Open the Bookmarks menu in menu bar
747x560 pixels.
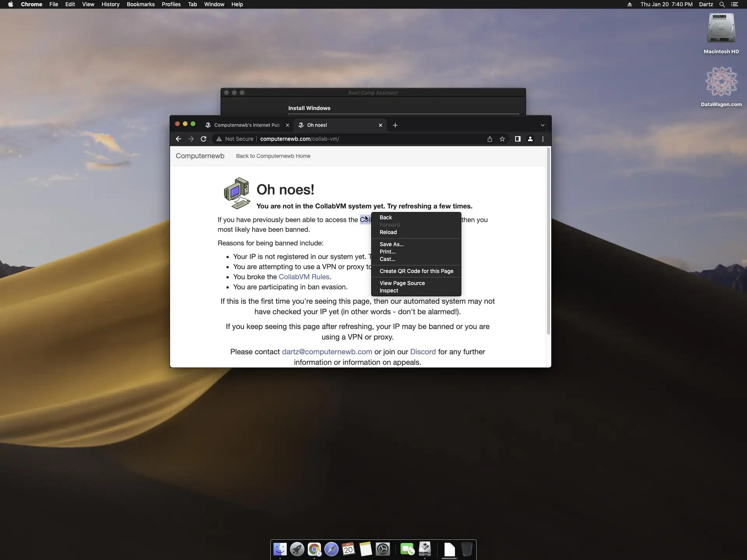[140, 4]
